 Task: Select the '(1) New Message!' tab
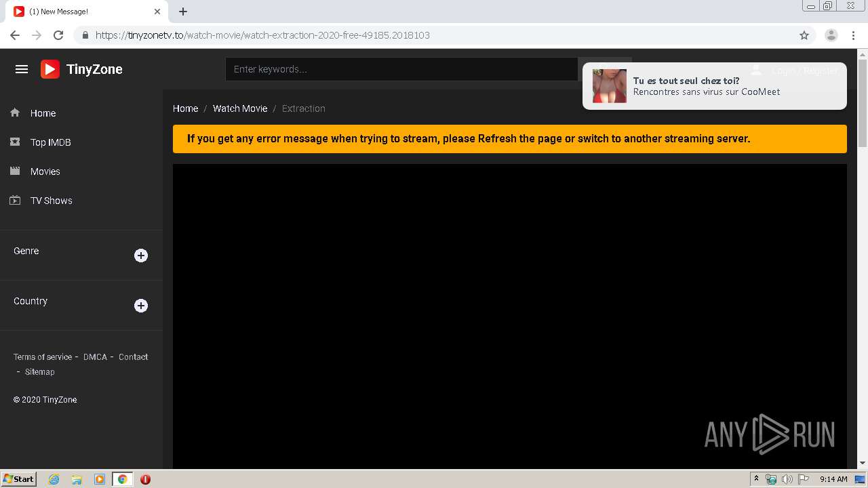pos(87,12)
